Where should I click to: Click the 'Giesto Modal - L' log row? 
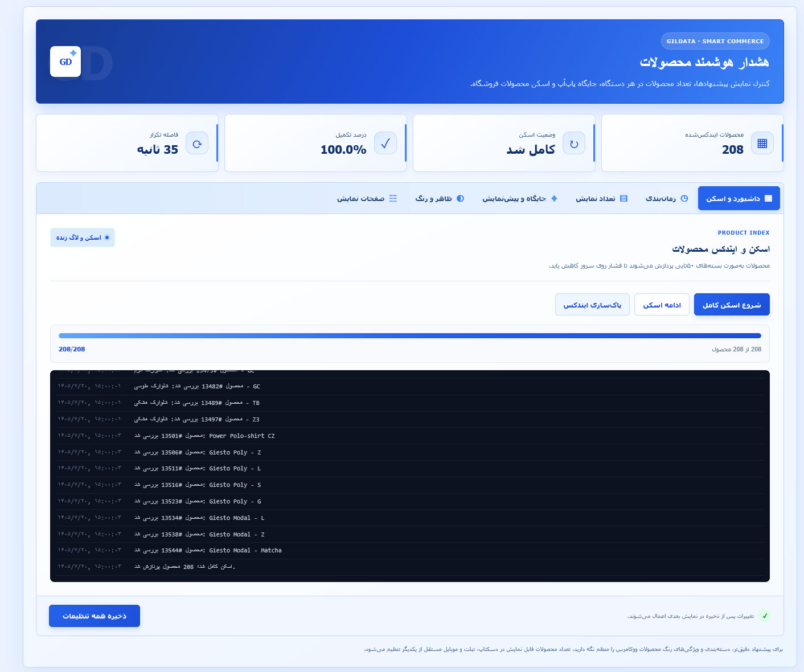point(410,518)
